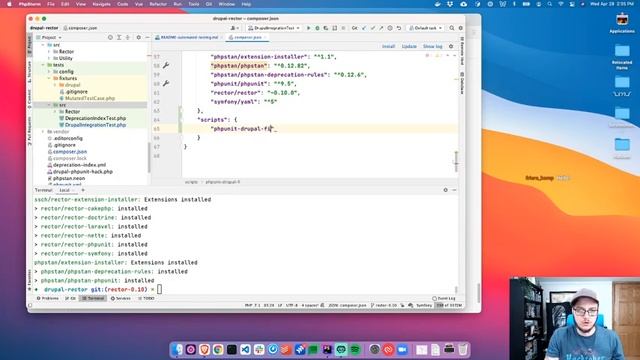640x360 pixels.
Task: Open the IDE settings gear at the toolbar end
Action: 460,28
